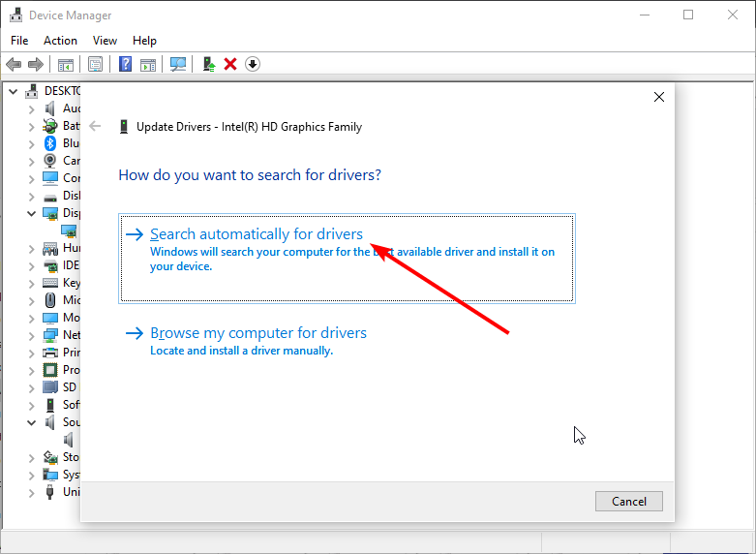Open the Properties toolbar icon

click(x=95, y=64)
